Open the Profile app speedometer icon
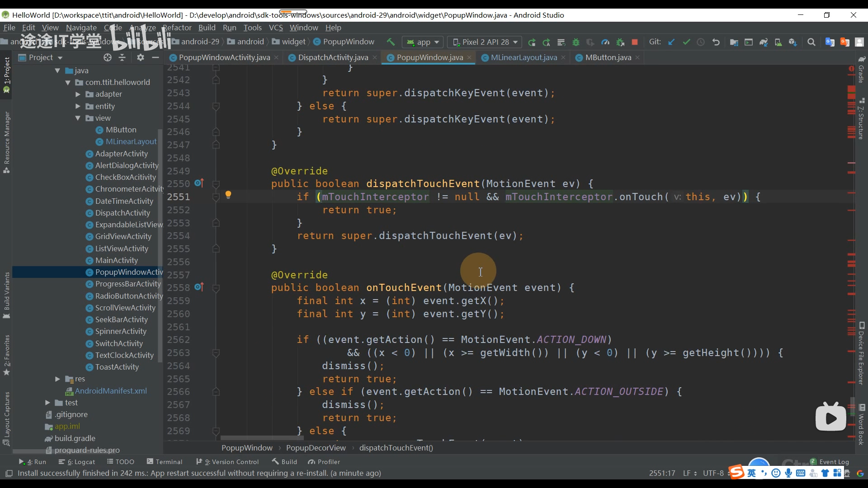 click(605, 42)
